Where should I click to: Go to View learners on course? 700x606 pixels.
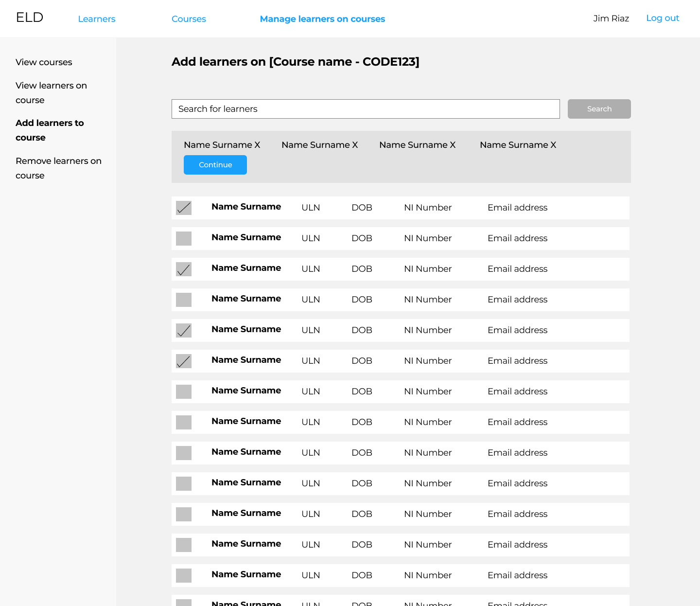click(x=51, y=92)
